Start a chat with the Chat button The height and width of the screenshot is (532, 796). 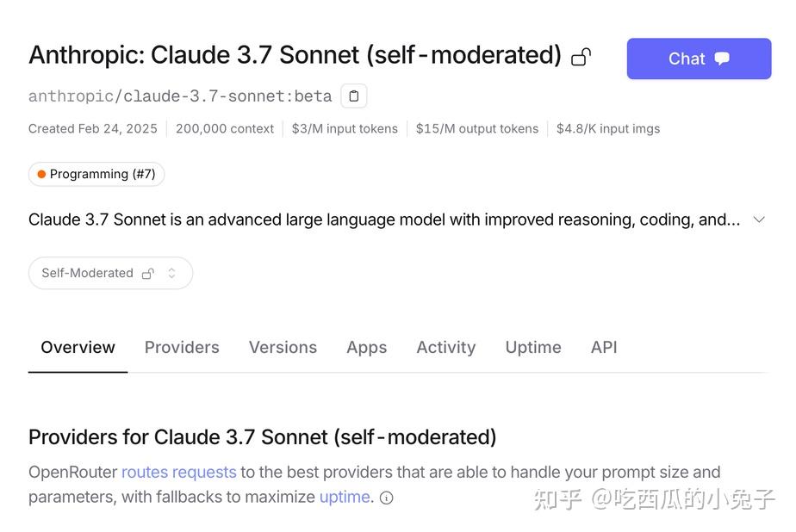(x=699, y=59)
